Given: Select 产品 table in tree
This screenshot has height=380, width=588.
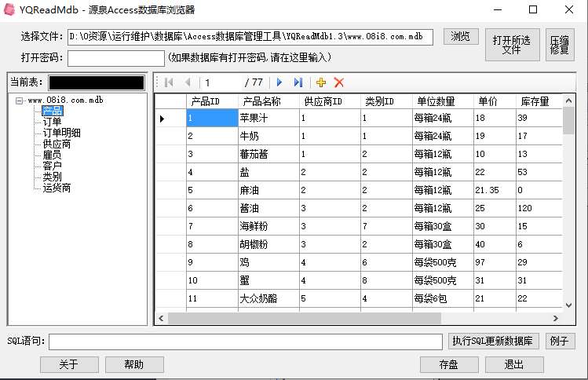Looking at the screenshot, I should [x=53, y=111].
